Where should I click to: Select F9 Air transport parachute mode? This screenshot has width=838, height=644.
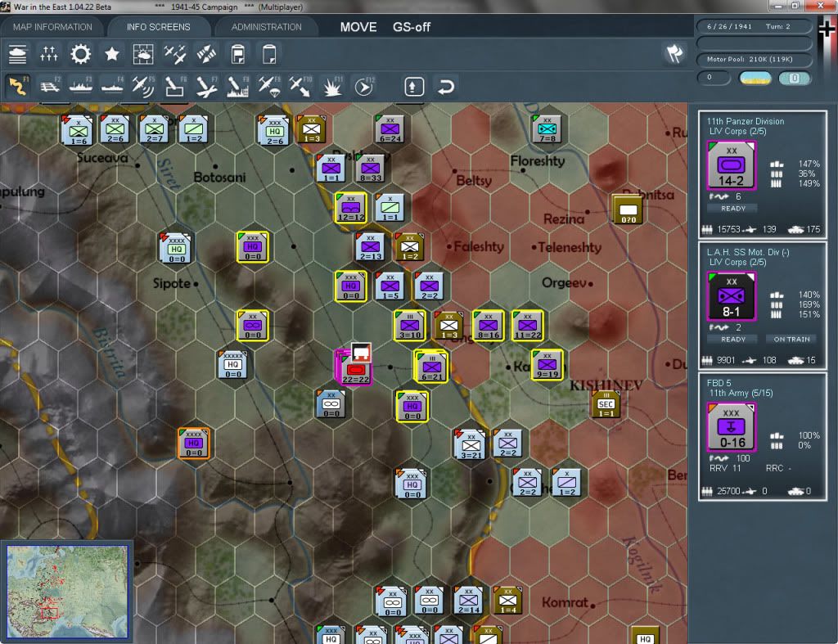[269, 86]
